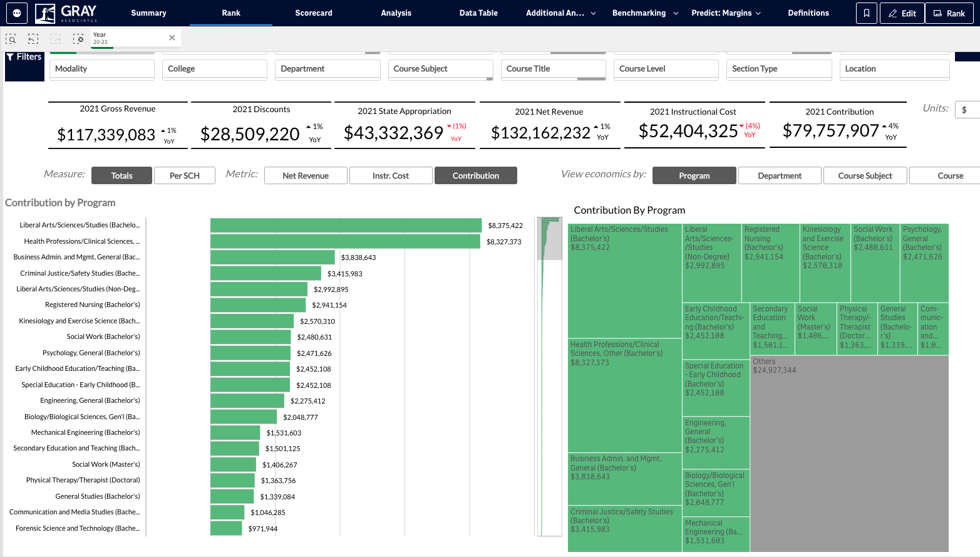Screen dimensions: 980x557
Task: Step back one selection
Action: pyautogui.click(x=33, y=39)
